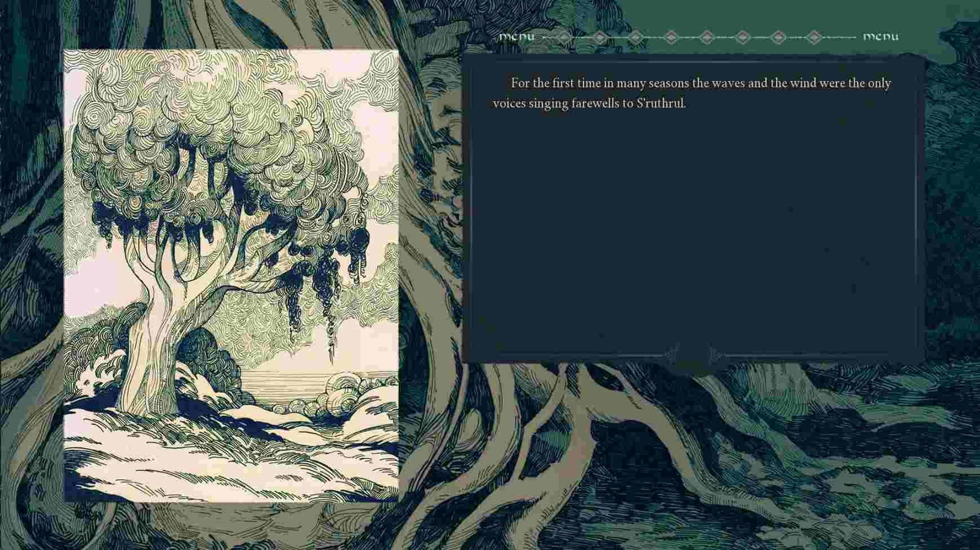The width and height of the screenshot is (980, 550).
Task: Click the progress line before right menu
Action: click(840, 37)
